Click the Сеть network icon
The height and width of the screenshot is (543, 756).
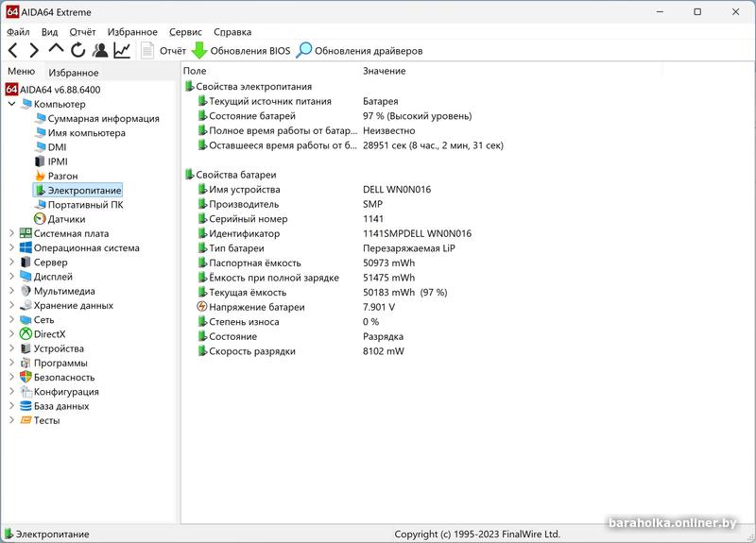[26, 319]
